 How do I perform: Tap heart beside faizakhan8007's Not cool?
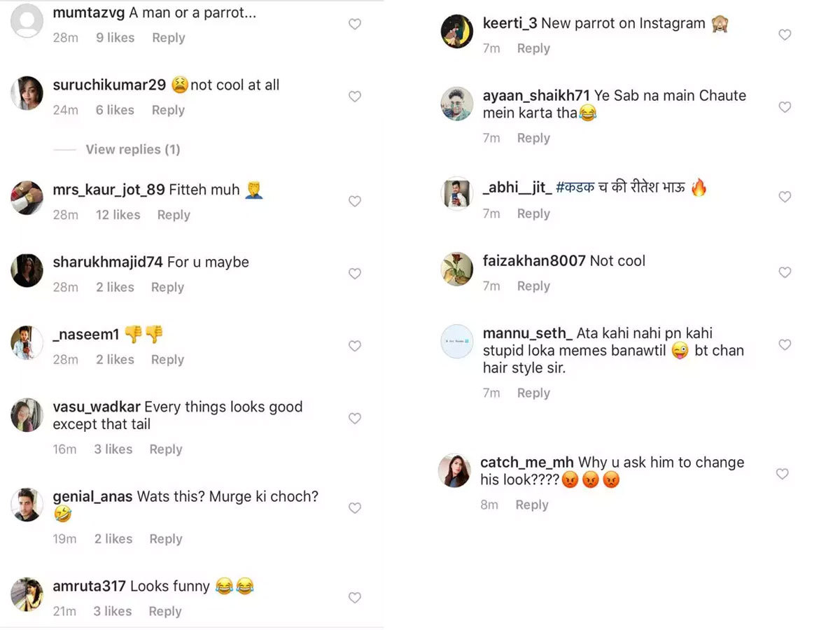tap(785, 272)
